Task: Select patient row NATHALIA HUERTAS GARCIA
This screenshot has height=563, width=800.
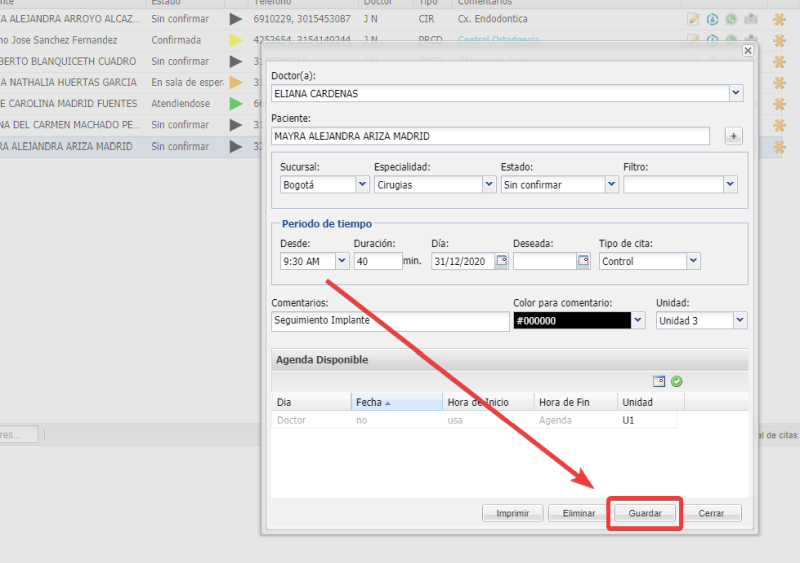Action: click(x=68, y=83)
